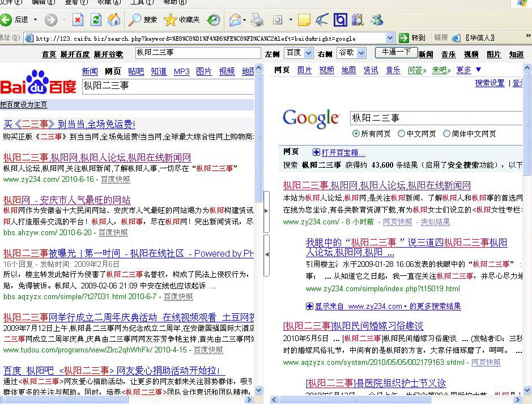
Task: Click the plus icon before 打开百宝箱
Action: (x=316, y=152)
